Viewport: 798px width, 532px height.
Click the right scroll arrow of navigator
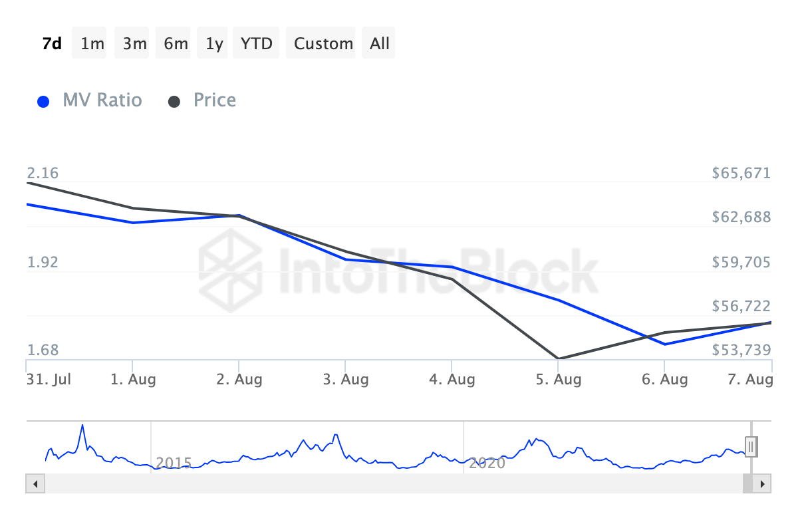coord(762,483)
